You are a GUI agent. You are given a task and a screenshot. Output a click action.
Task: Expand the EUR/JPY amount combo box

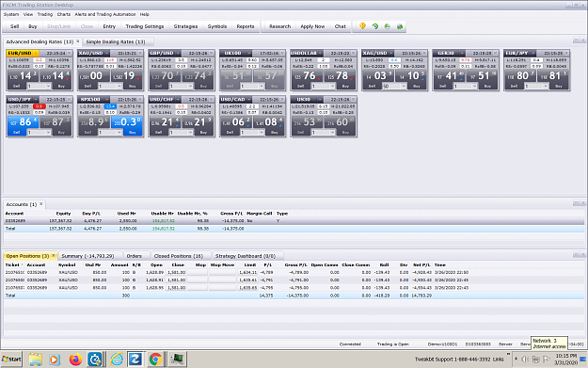tap(546, 87)
